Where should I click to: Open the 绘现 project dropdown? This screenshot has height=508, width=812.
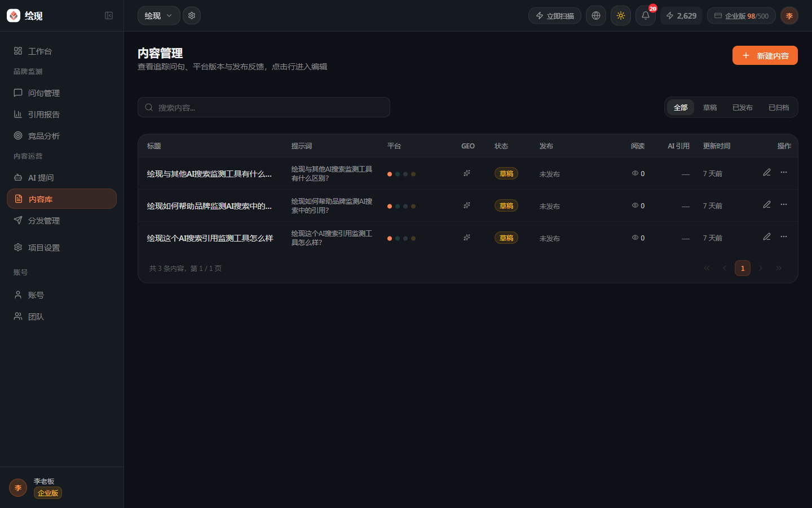click(159, 16)
